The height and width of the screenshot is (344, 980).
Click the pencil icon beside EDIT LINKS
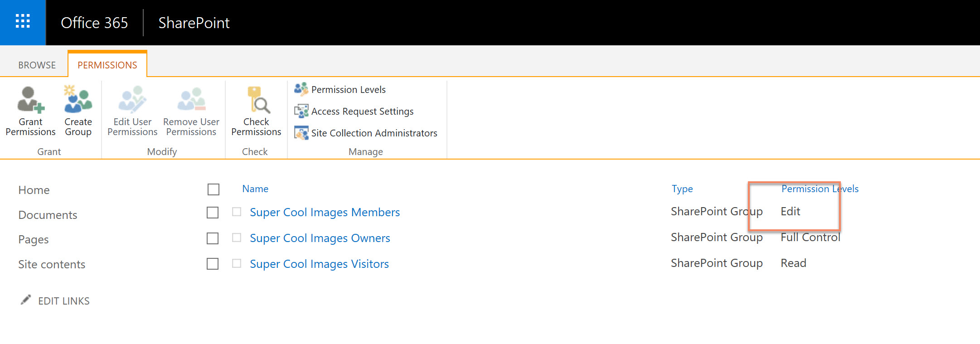pos(26,300)
